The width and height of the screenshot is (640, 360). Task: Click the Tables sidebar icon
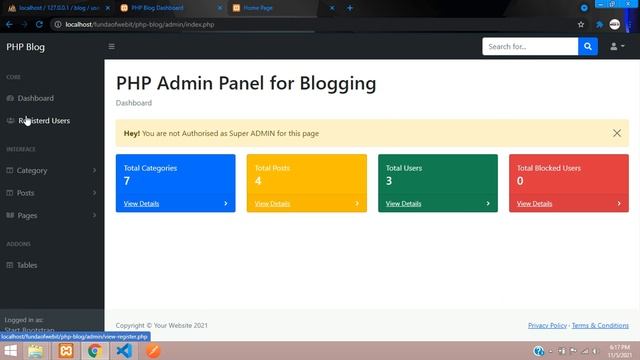[x=10, y=265]
